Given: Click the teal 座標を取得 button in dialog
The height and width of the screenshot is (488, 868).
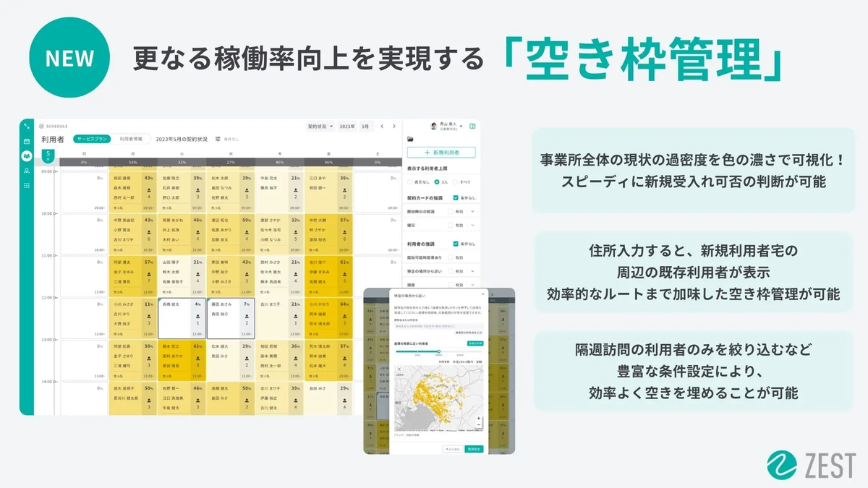Looking at the screenshot, I should [x=475, y=343].
